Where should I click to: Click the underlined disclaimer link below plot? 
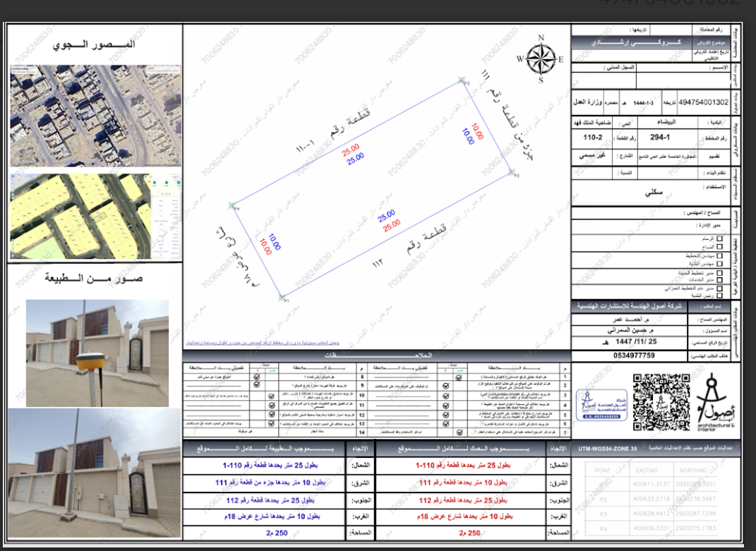click(263, 343)
